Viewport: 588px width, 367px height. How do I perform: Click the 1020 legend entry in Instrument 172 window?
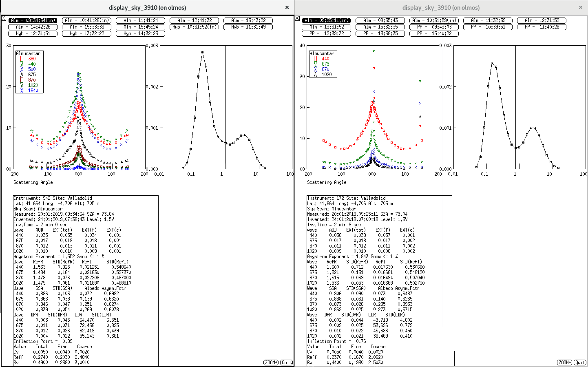[x=327, y=75]
